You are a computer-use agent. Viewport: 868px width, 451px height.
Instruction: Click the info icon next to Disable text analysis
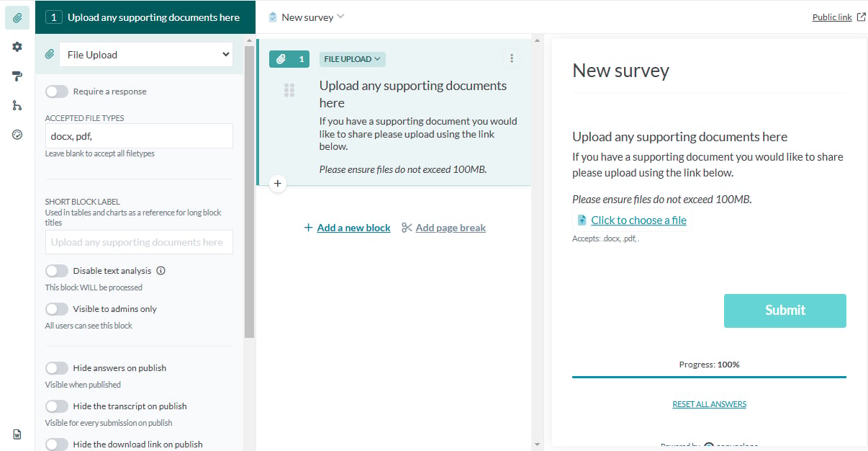coord(161,271)
